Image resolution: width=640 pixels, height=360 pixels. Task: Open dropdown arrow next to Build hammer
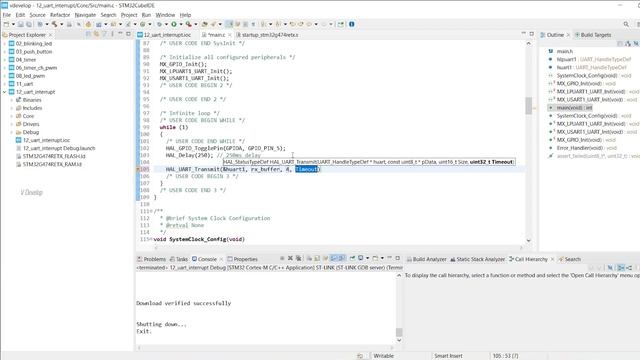pos(62,24)
